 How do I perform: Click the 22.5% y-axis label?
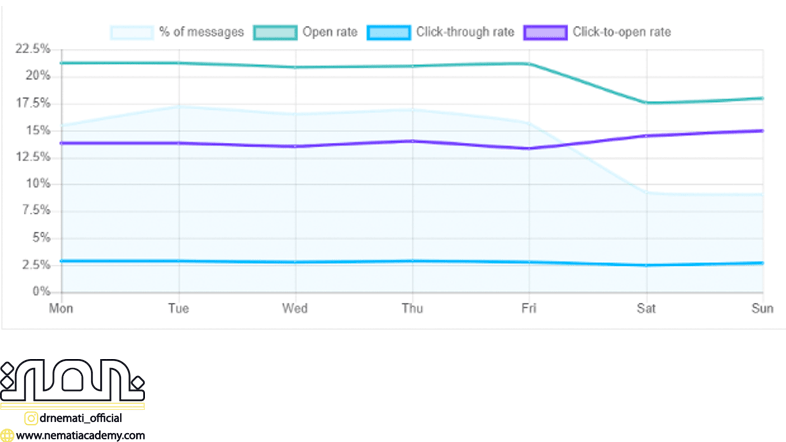tap(33, 49)
